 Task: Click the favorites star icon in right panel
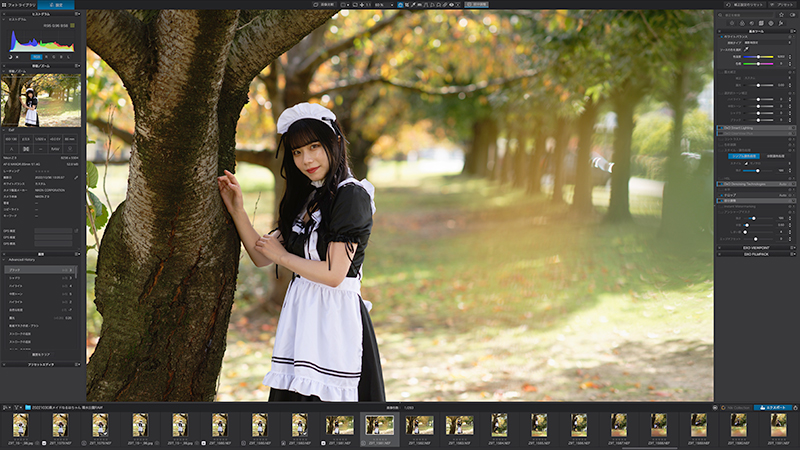781,15
